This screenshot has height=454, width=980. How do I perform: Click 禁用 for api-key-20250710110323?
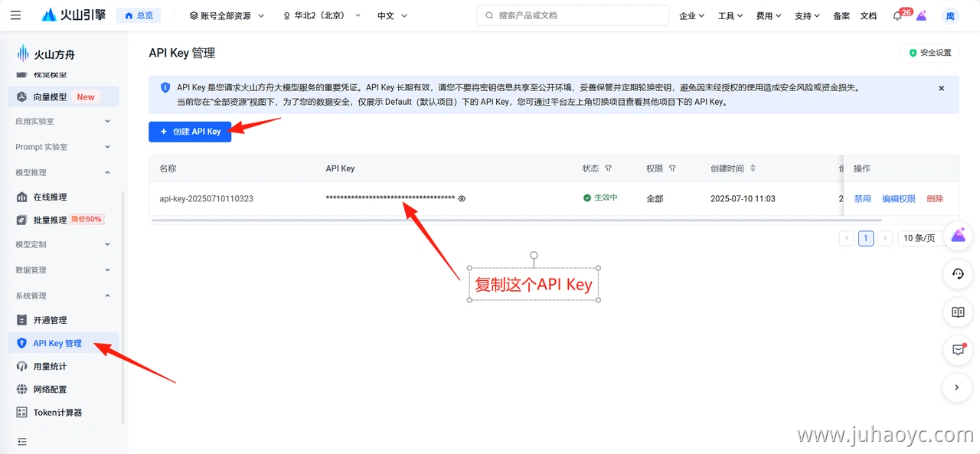pos(862,198)
